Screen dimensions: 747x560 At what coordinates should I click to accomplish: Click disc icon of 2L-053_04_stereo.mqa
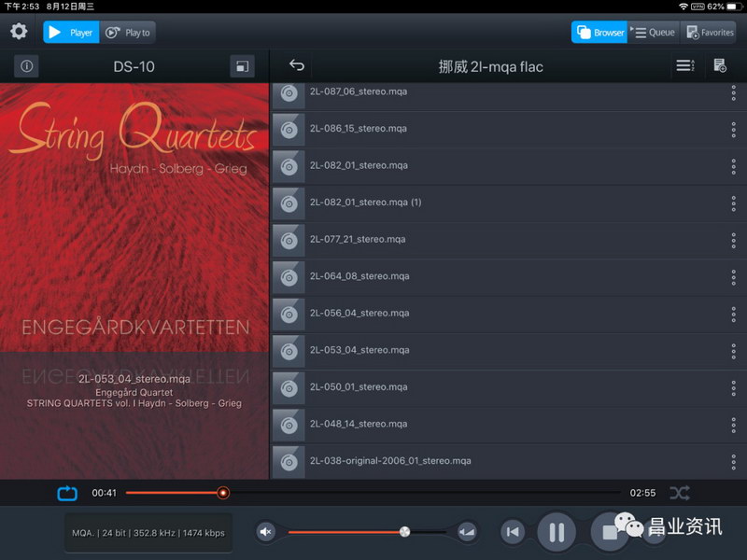(x=289, y=351)
